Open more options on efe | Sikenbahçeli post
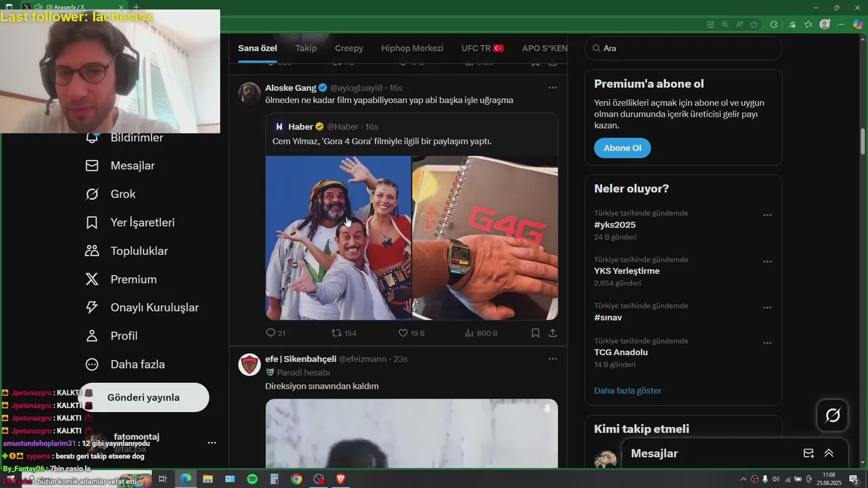 [553, 359]
